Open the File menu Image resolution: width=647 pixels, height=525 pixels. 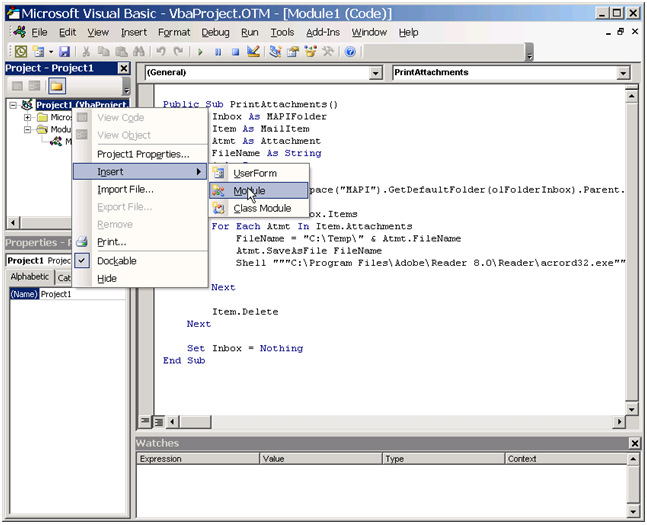[x=39, y=32]
